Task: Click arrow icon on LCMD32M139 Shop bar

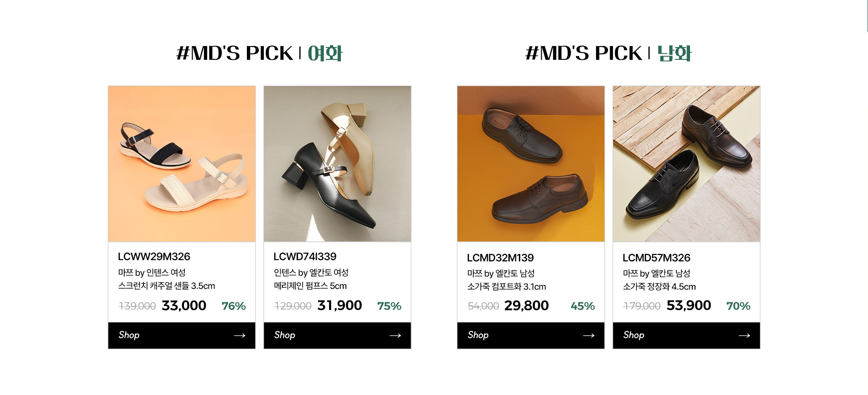Action: (x=589, y=336)
